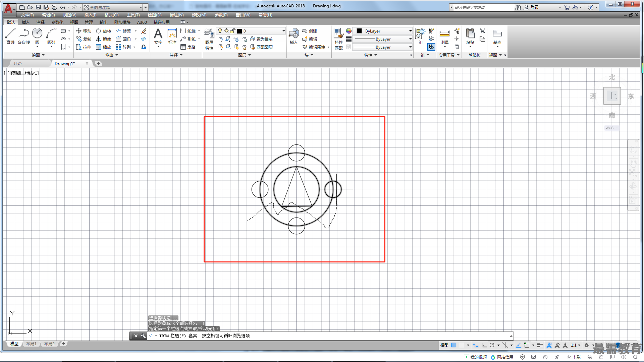Open the ByLayer linetype dropdown
The height and width of the screenshot is (362, 644).
click(383, 47)
